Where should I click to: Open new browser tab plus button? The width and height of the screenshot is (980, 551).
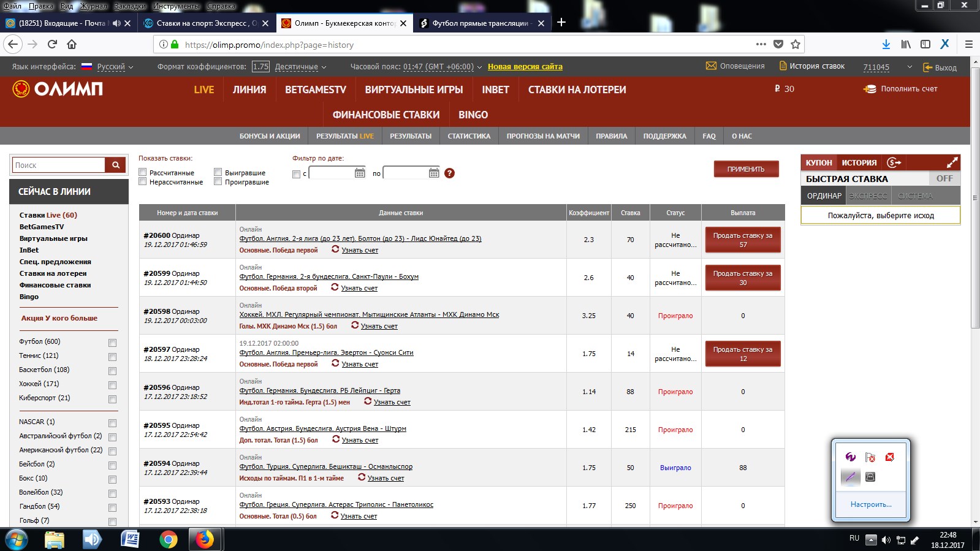pos(561,23)
